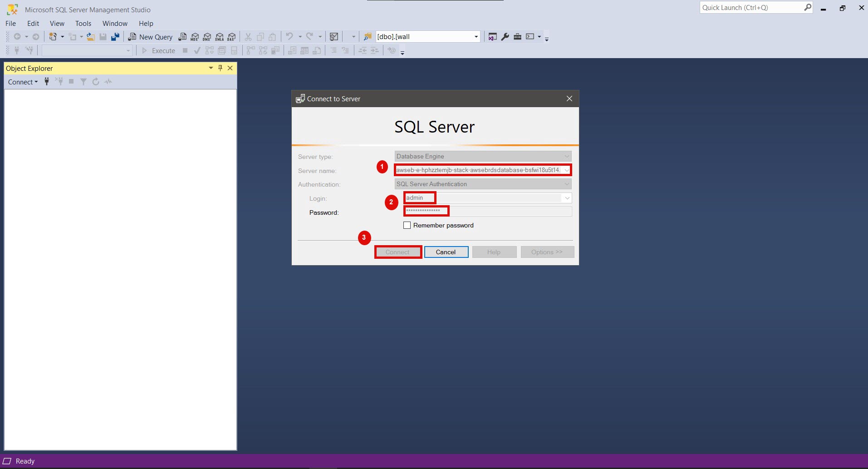Open the Help menu
The height and width of the screenshot is (469, 868).
146,23
